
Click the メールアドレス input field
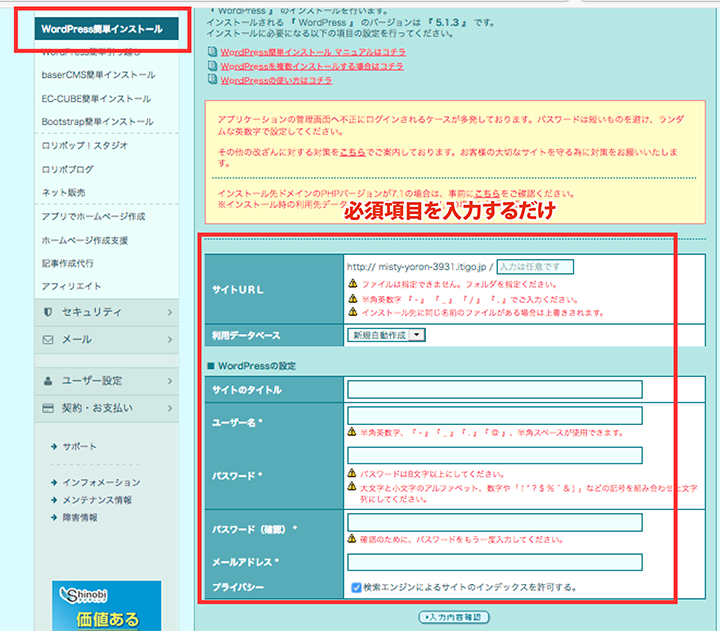[495, 562]
